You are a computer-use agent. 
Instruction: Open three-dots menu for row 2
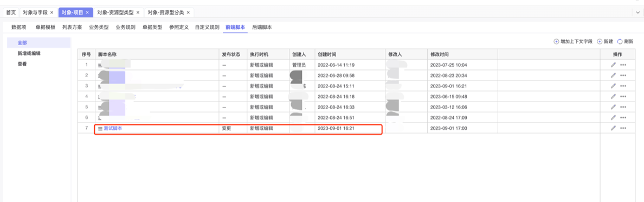623,75
